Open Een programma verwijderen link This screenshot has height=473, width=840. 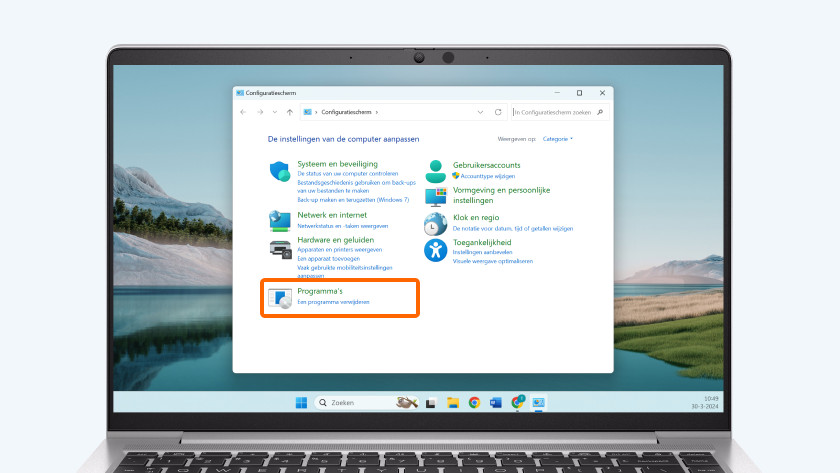[334, 301]
